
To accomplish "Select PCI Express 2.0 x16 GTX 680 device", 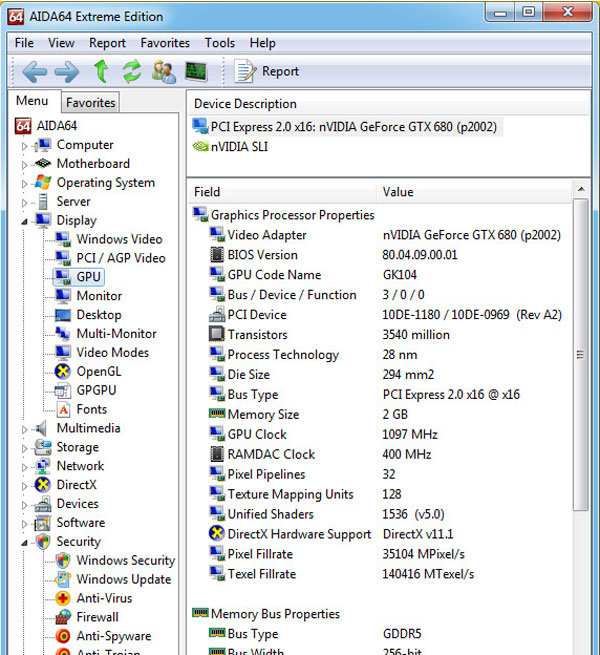I will click(346, 127).
